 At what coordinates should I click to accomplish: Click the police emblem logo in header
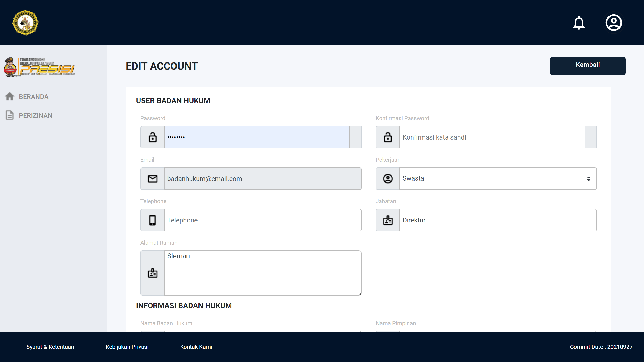[x=25, y=23]
